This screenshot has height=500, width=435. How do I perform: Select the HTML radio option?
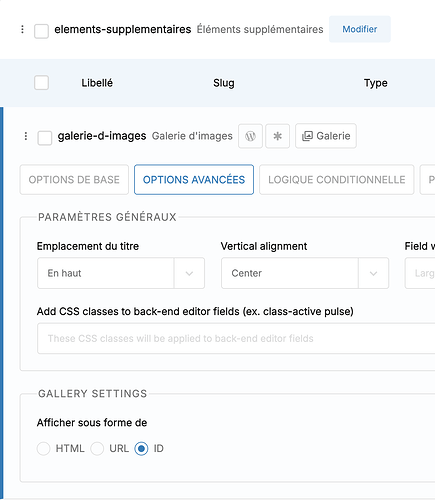pyautogui.click(x=43, y=449)
